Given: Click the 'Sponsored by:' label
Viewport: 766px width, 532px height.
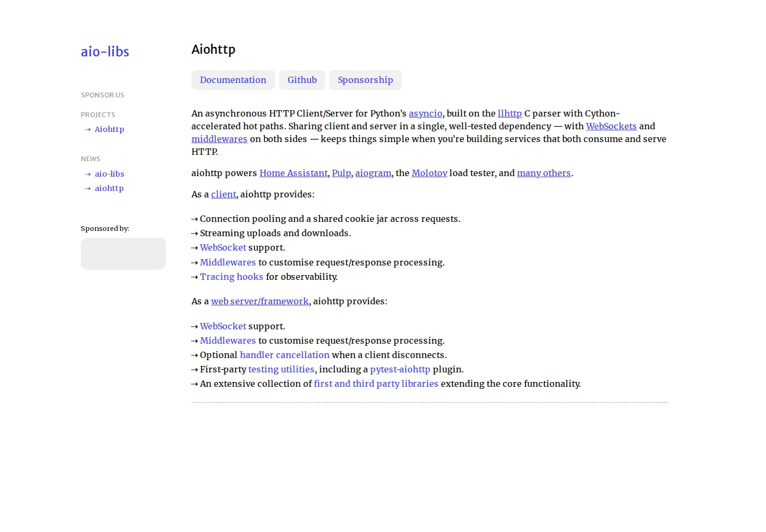Looking at the screenshot, I should pyautogui.click(x=105, y=229).
